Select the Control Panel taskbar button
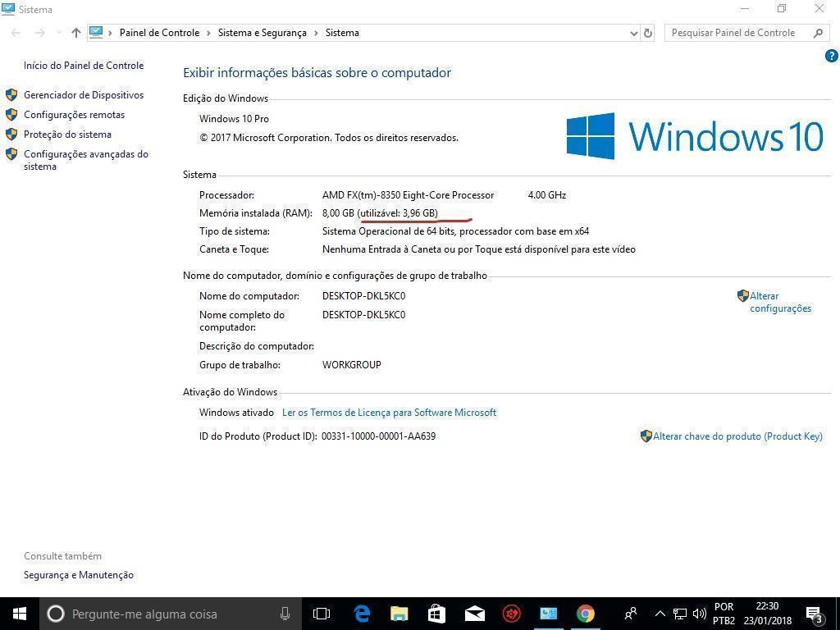Image resolution: width=840 pixels, height=630 pixels. coord(549,614)
